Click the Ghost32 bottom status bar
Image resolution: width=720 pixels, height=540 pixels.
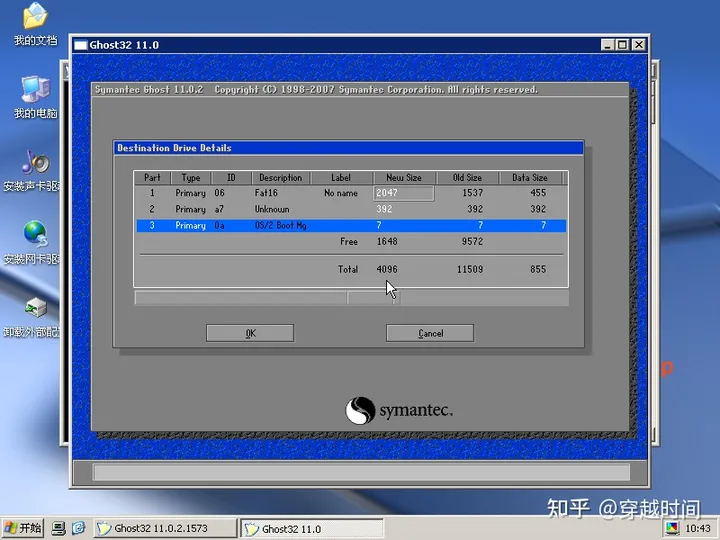pos(361,472)
